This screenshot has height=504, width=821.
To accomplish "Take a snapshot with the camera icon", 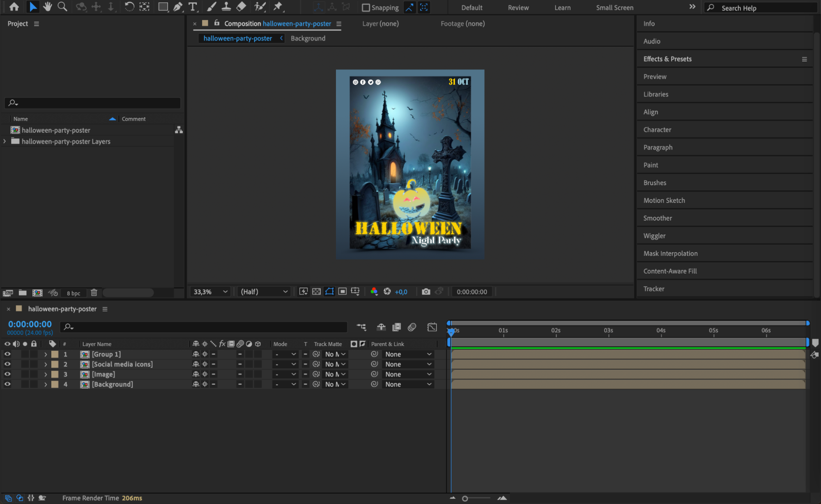I will (426, 292).
